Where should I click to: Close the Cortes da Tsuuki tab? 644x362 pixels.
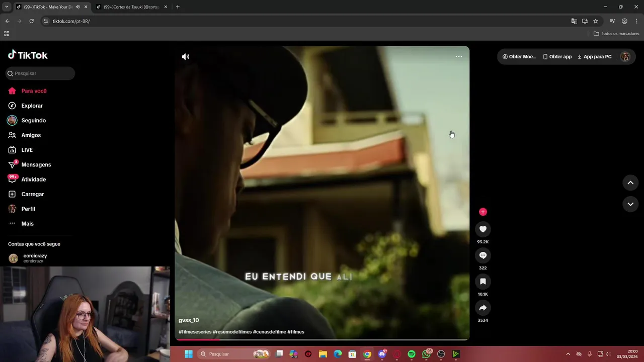166,7
